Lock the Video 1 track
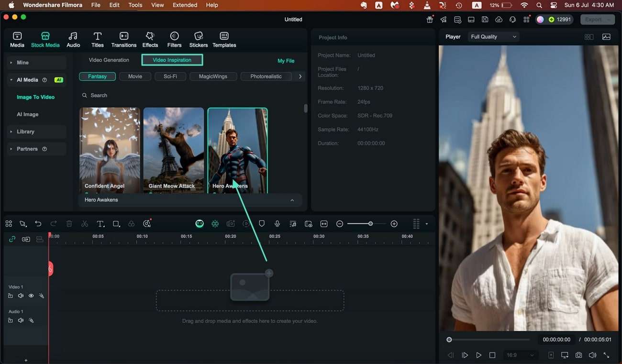Image resolution: width=622 pixels, height=364 pixels. [11, 296]
